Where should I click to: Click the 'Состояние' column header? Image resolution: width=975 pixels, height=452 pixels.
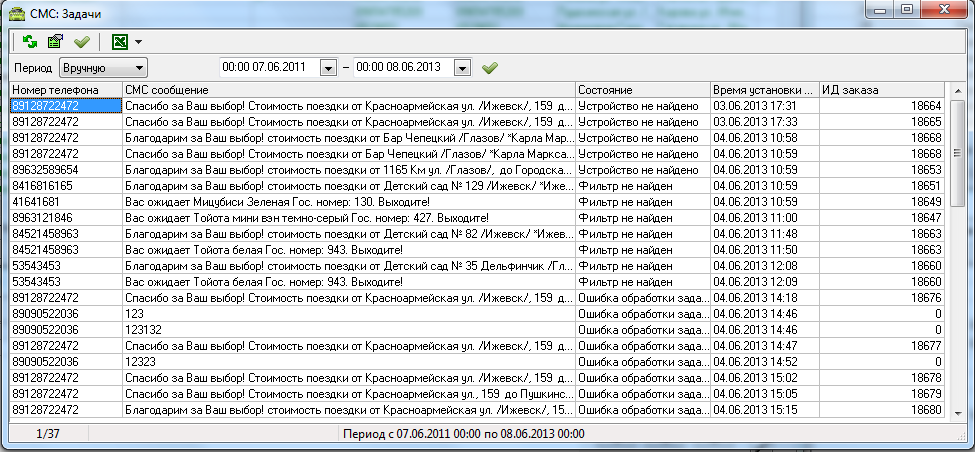pyautogui.click(x=642, y=90)
